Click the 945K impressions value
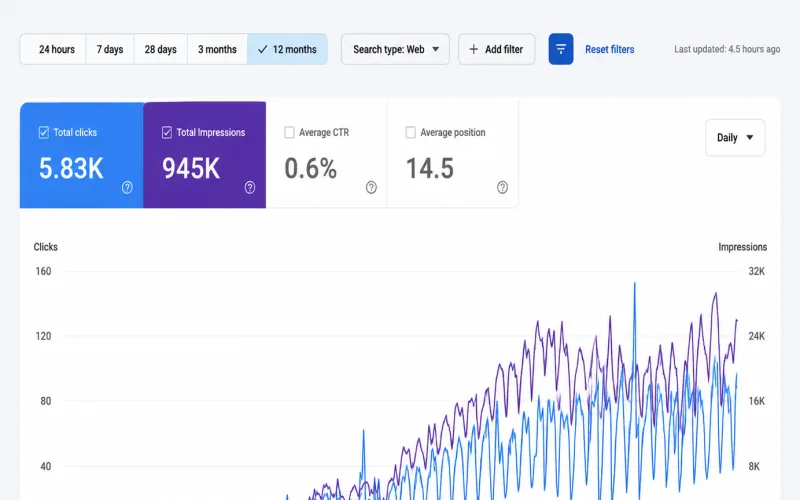 pos(191,168)
